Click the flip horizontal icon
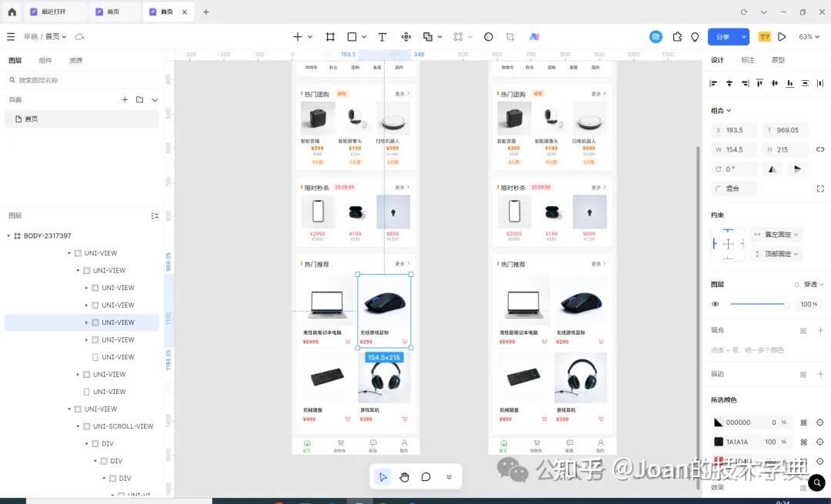 tap(773, 168)
